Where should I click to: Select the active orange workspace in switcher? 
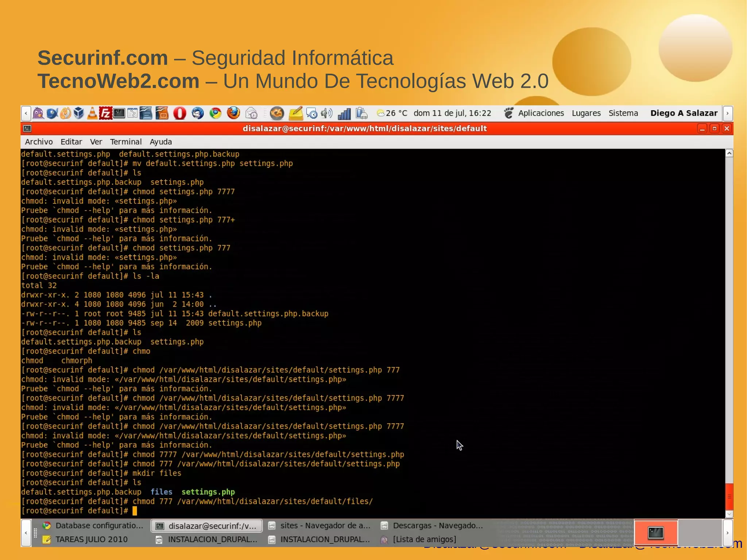pyautogui.click(x=656, y=533)
